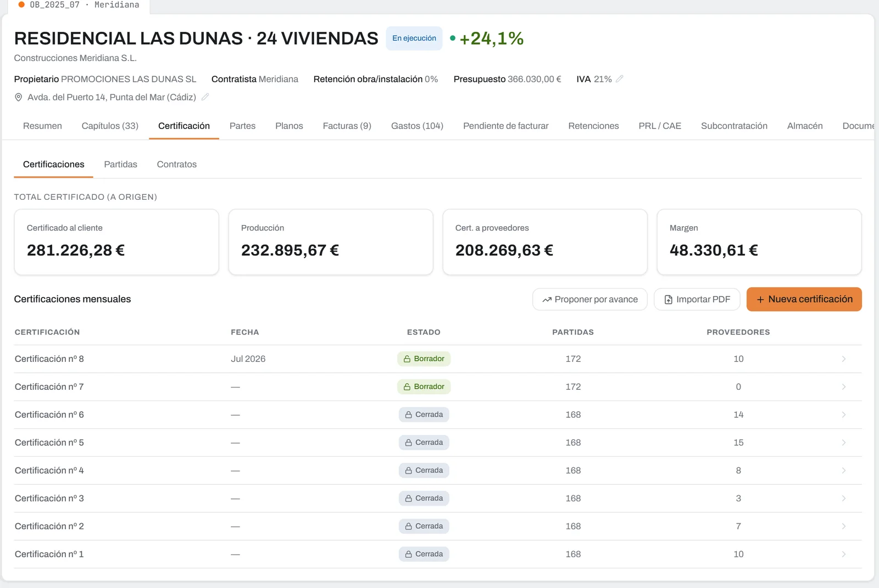Click Proponer por avance button
This screenshot has height=588, width=879.
click(589, 299)
